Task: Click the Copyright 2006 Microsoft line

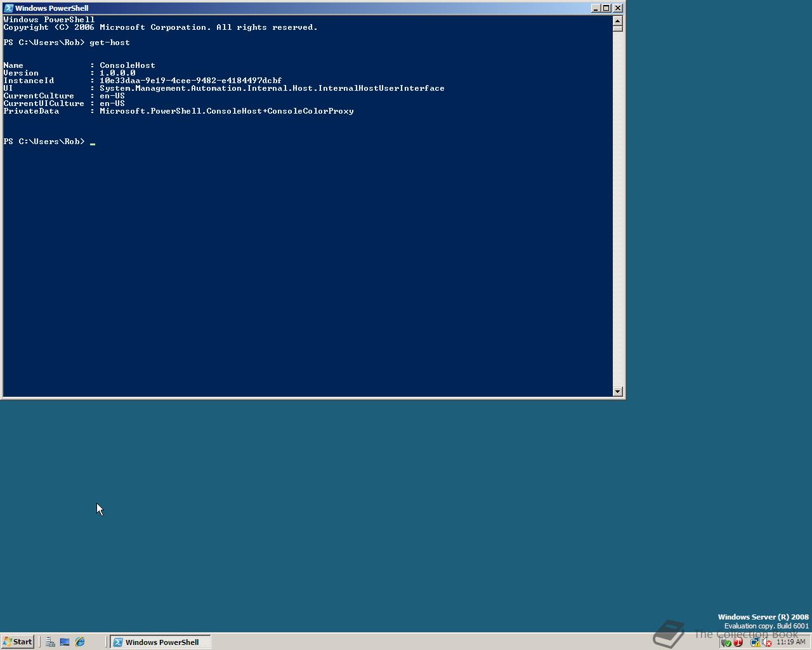Action: point(160,27)
